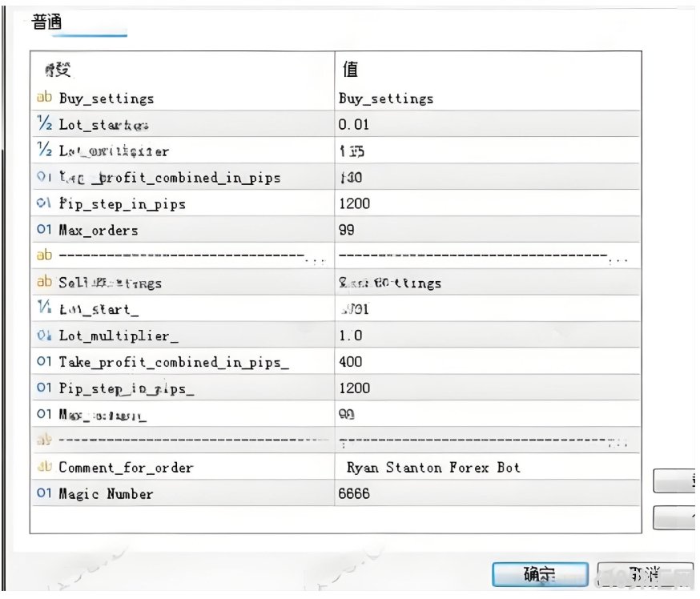Image resolution: width=700 pixels, height=599 pixels.
Task: Click the 6666 Magic Number value
Action: pos(354,493)
